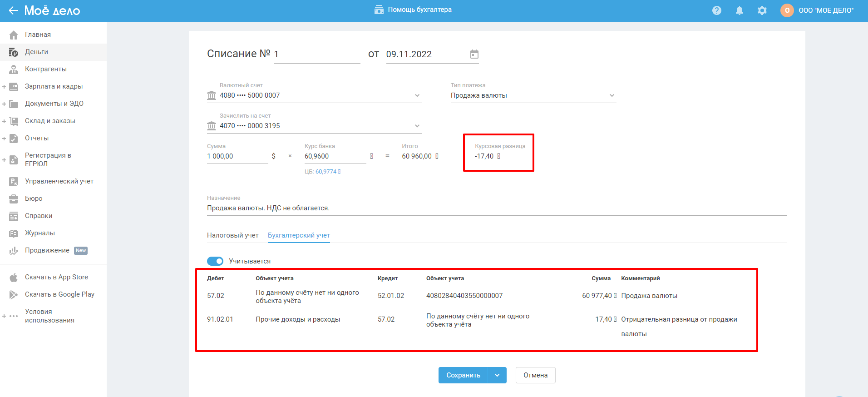868x397 pixels.
Task: Click the Назначение text field
Action: (497, 208)
